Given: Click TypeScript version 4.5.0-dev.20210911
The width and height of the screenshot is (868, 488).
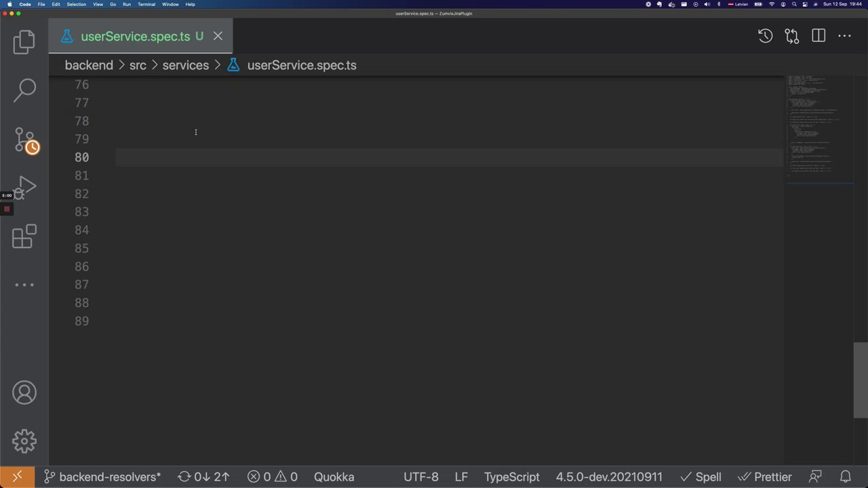Looking at the screenshot, I should click(609, 477).
